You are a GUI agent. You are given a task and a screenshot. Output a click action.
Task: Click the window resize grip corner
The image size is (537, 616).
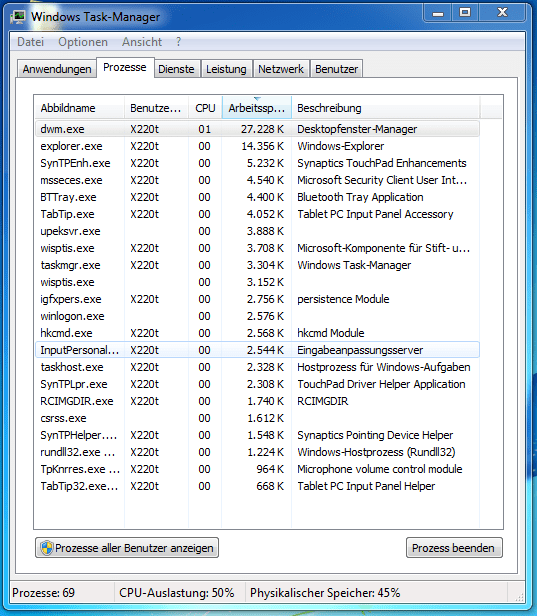(x=519, y=597)
